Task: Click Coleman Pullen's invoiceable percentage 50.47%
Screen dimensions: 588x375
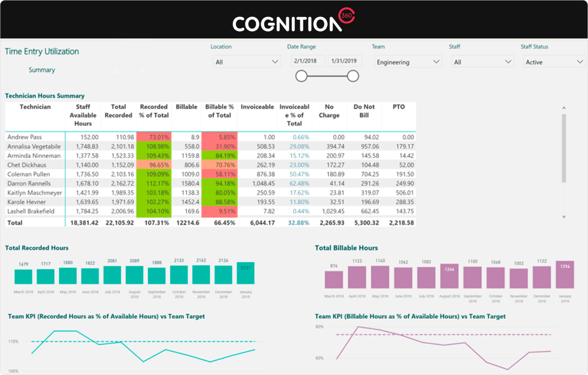Action: (x=299, y=174)
